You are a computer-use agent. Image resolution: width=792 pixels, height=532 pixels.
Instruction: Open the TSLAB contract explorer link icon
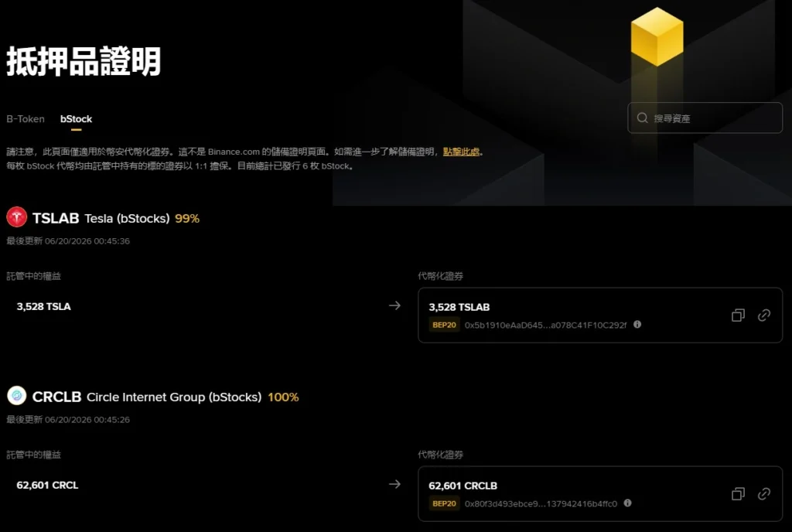(764, 315)
